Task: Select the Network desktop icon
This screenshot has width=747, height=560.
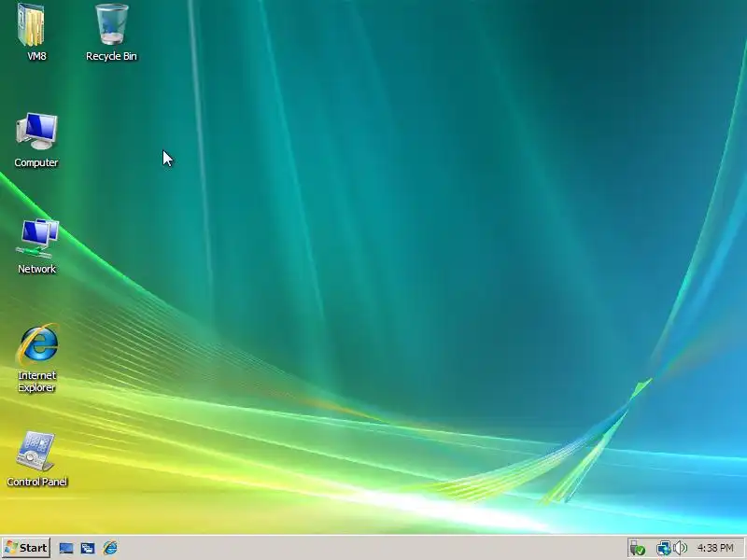Action: [x=37, y=238]
